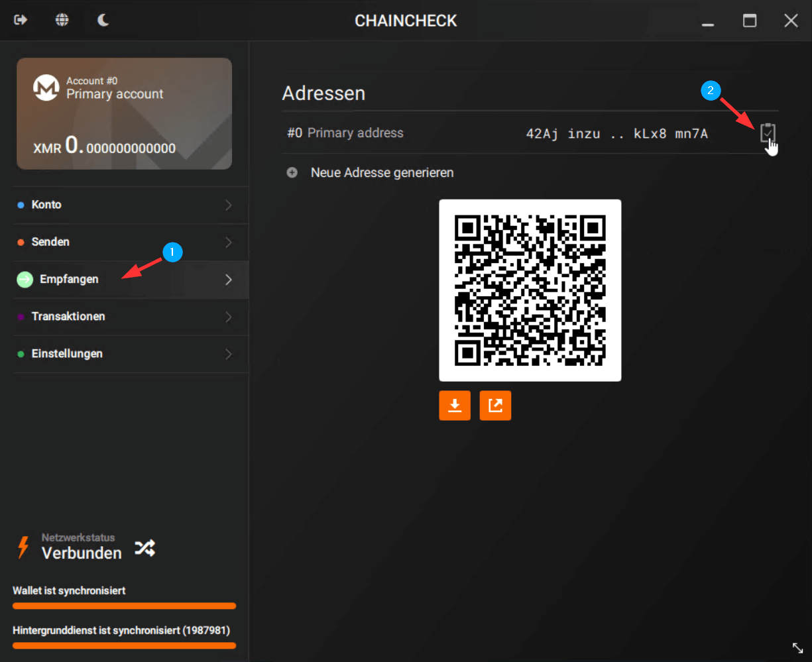Image resolution: width=812 pixels, height=662 pixels.
Task: Click the orange share/export QR button
Action: 495,405
